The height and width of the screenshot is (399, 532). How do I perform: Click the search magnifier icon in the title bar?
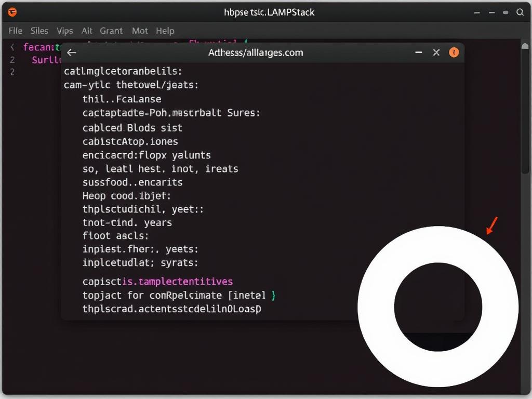click(520, 12)
